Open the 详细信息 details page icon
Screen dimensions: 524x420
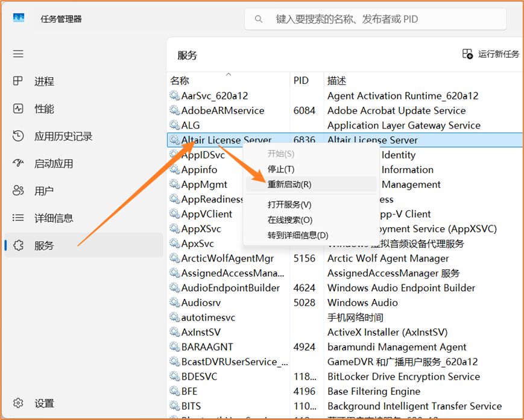click(x=18, y=218)
